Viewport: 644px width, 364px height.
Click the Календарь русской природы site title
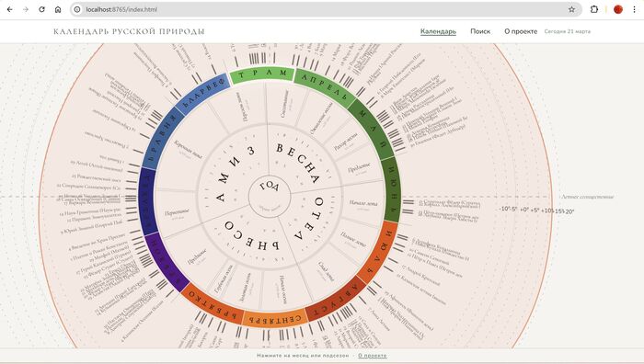[129, 31]
